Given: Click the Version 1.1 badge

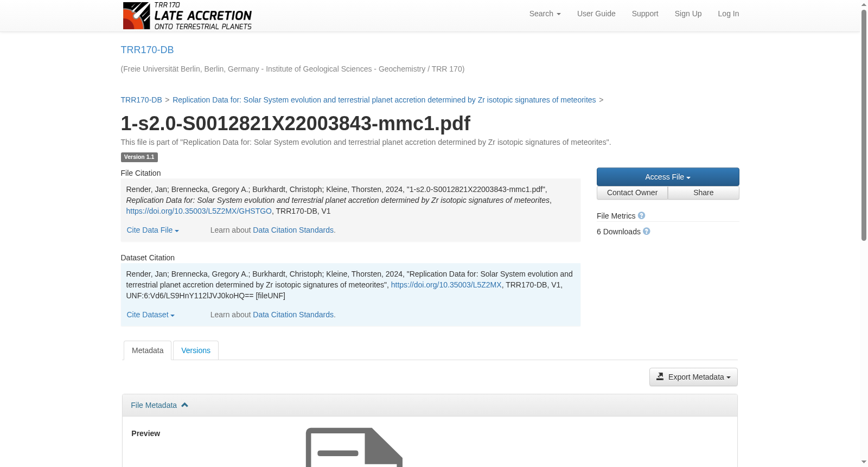Looking at the screenshot, I should tap(139, 157).
